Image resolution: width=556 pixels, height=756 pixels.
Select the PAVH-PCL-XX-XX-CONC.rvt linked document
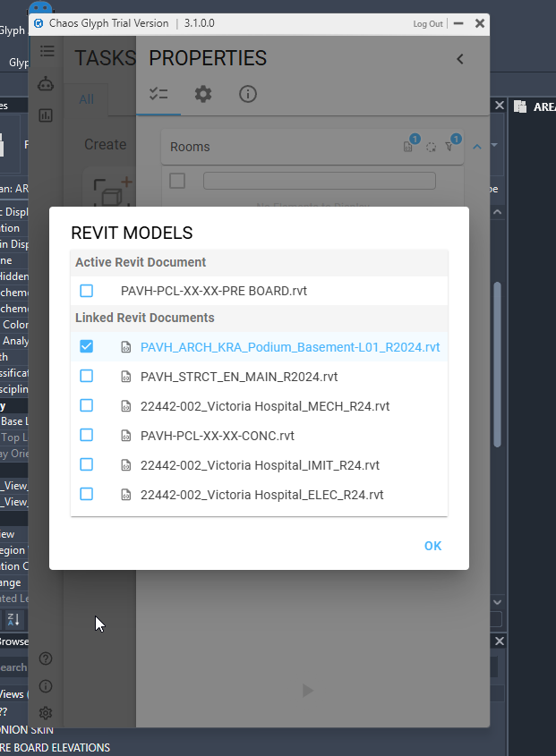click(x=217, y=436)
